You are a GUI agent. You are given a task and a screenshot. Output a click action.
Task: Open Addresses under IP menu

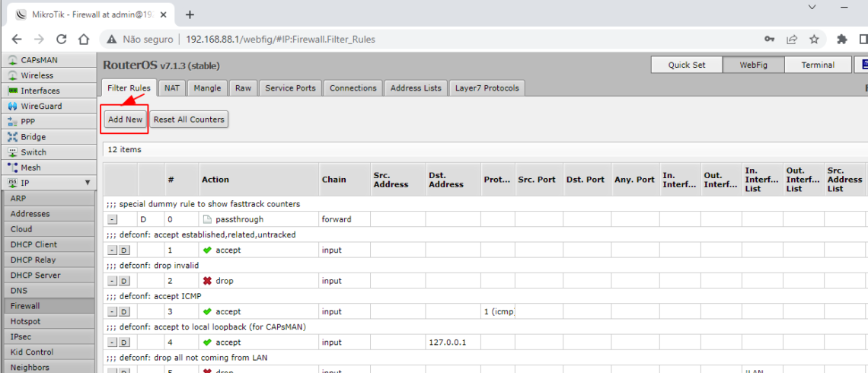pyautogui.click(x=49, y=214)
